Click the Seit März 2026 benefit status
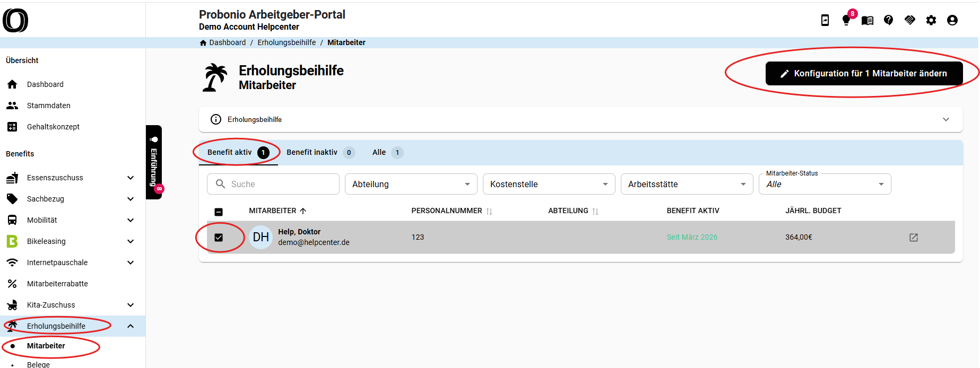 pos(692,237)
